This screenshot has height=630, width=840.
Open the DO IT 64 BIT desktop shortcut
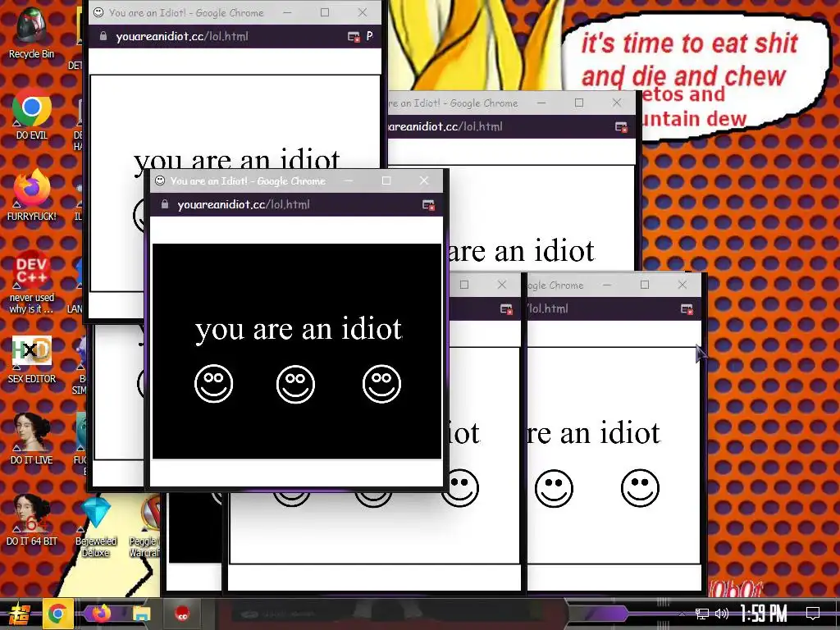(x=31, y=521)
